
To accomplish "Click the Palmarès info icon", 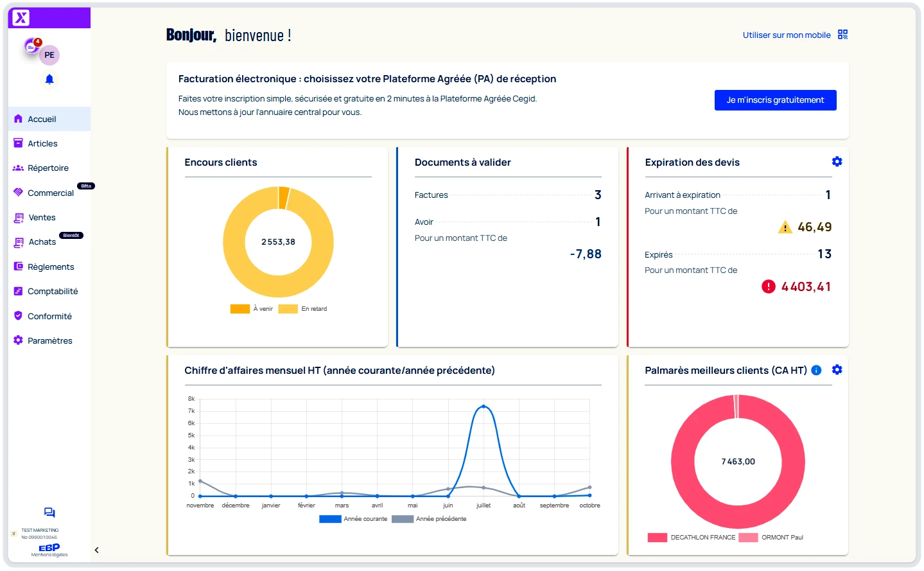I will (816, 371).
